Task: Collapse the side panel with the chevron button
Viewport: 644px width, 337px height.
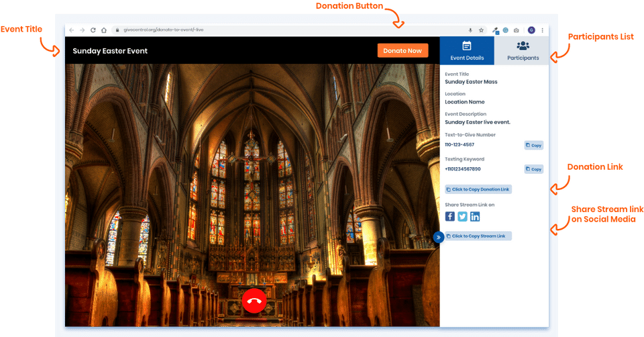Action: pos(438,237)
